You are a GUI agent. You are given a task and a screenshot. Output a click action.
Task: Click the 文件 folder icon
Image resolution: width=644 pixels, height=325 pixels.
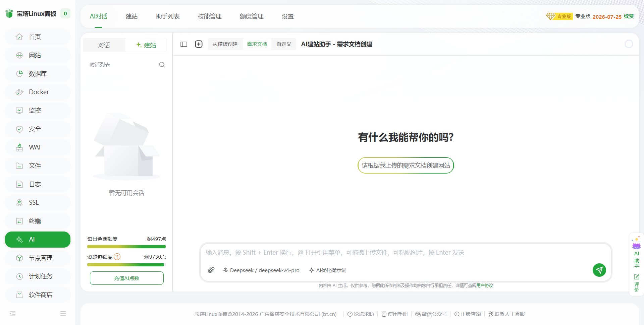tap(19, 166)
